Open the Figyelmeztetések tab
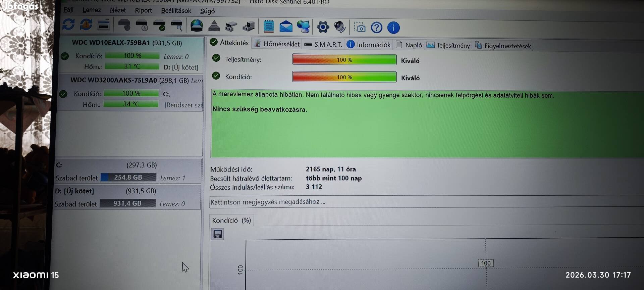The image size is (644, 290). click(503, 46)
